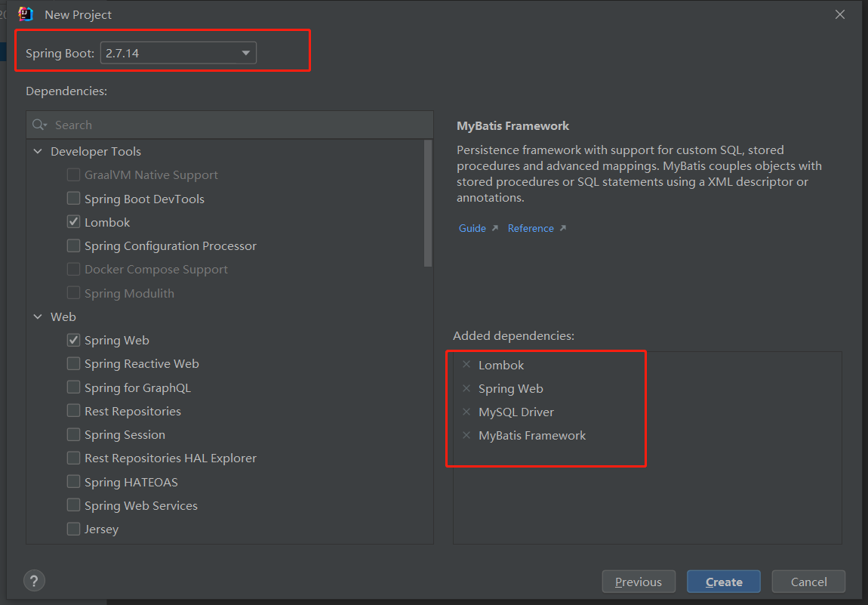Click the Previous button
The height and width of the screenshot is (605, 868).
click(x=639, y=582)
